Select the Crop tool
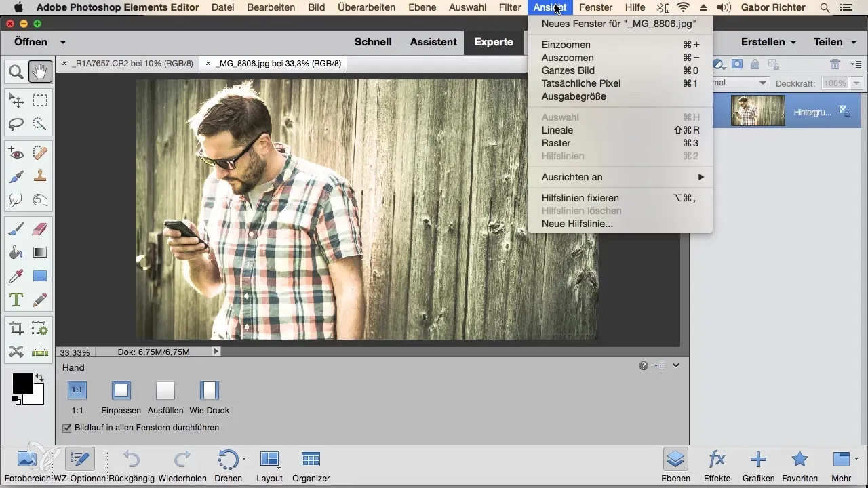 pyautogui.click(x=16, y=329)
